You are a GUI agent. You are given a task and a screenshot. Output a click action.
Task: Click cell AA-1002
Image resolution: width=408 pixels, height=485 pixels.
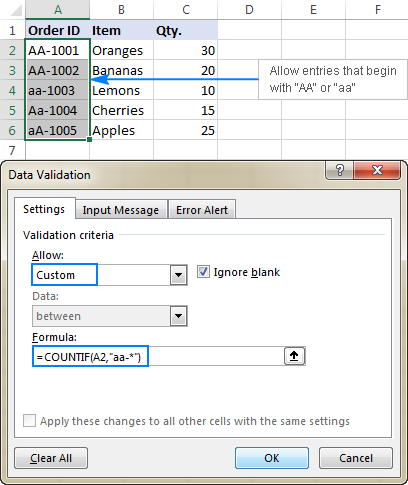pos(58,70)
